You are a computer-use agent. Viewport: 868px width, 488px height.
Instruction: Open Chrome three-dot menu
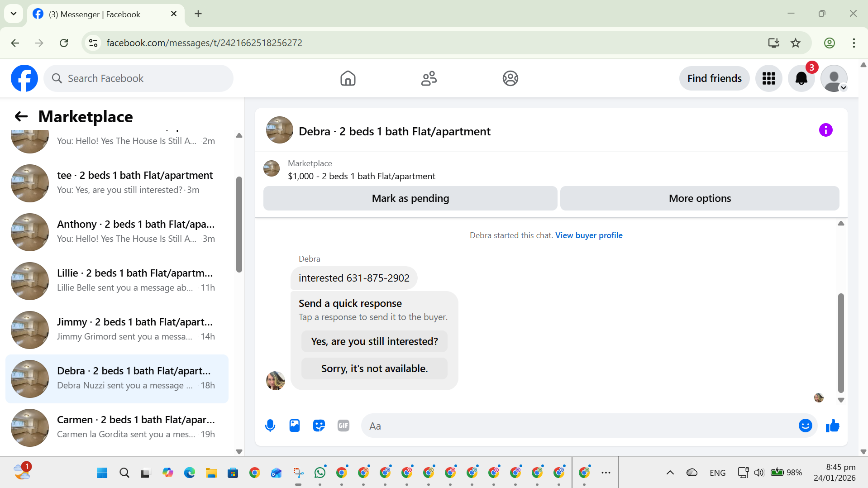854,43
